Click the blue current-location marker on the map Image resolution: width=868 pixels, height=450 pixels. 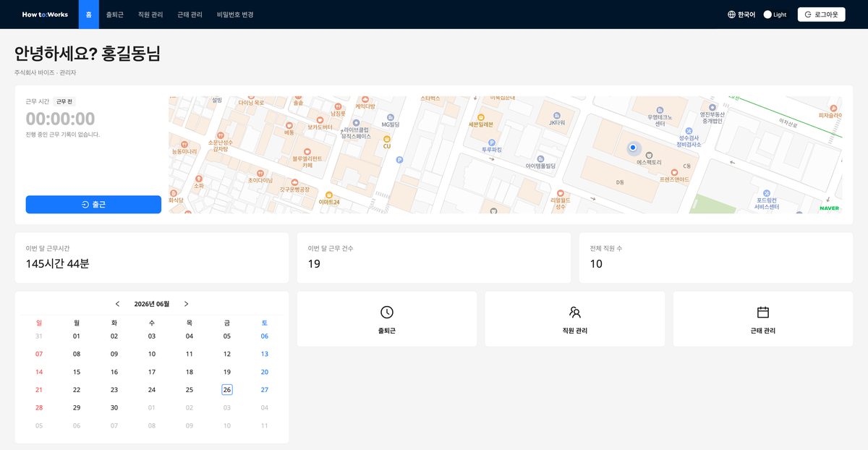(633, 148)
